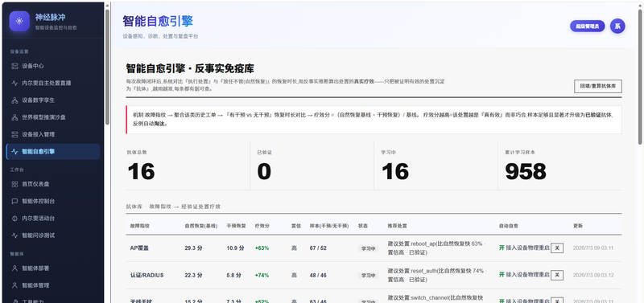Open 设备接入管理 icon in sidebar

[x=14, y=134]
